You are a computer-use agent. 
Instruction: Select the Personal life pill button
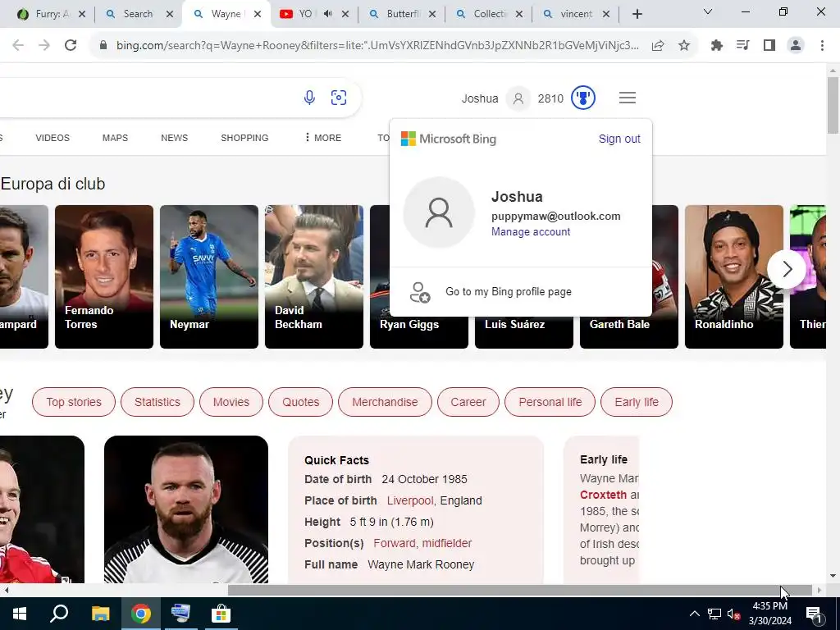tap(550, 402)
